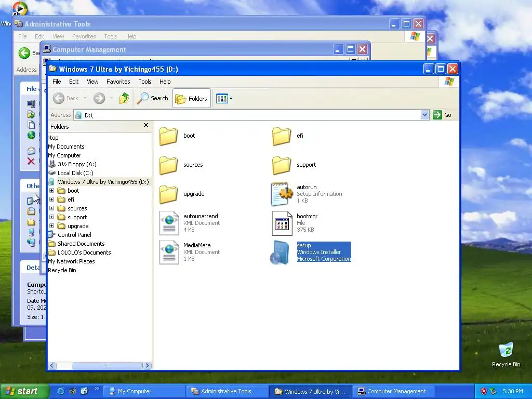Open File menu in Administrative Tools window
The image size is (532, 399).
coord(22,36)
